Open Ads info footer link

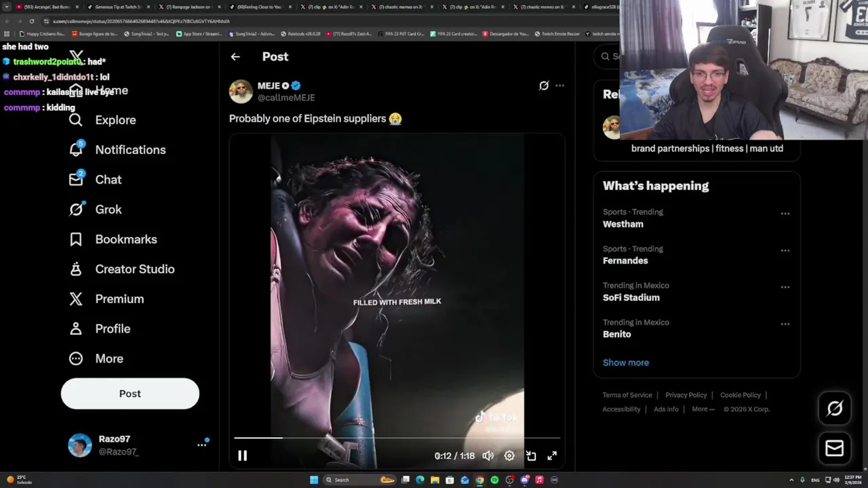[x=666, y=409]
